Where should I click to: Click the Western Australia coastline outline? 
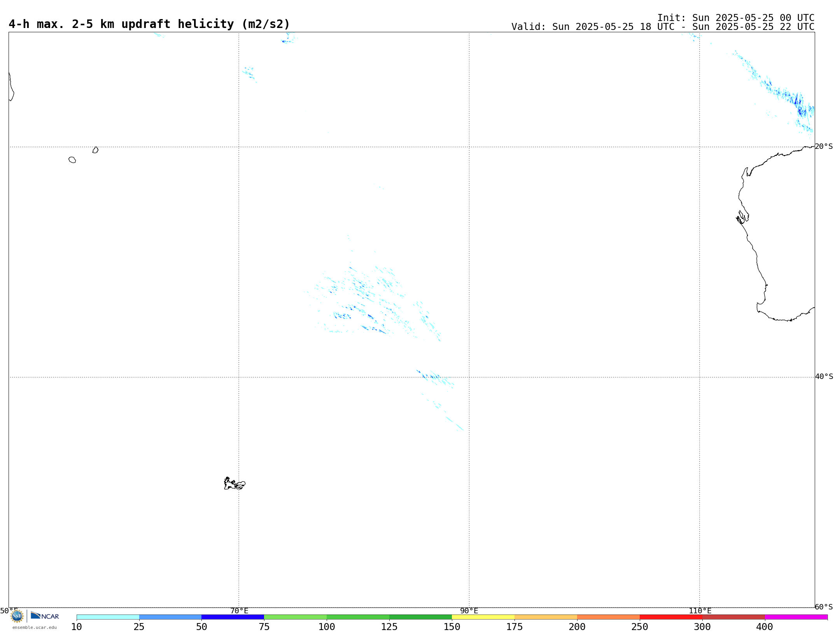click(x=775, y=233)
